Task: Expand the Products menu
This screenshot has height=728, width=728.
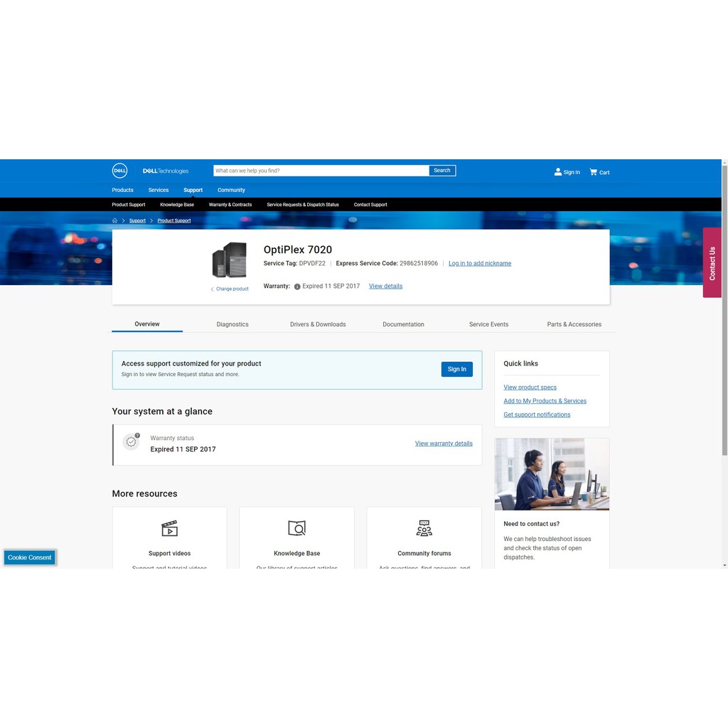Action: pyautogui.click(x=122, y=190)
